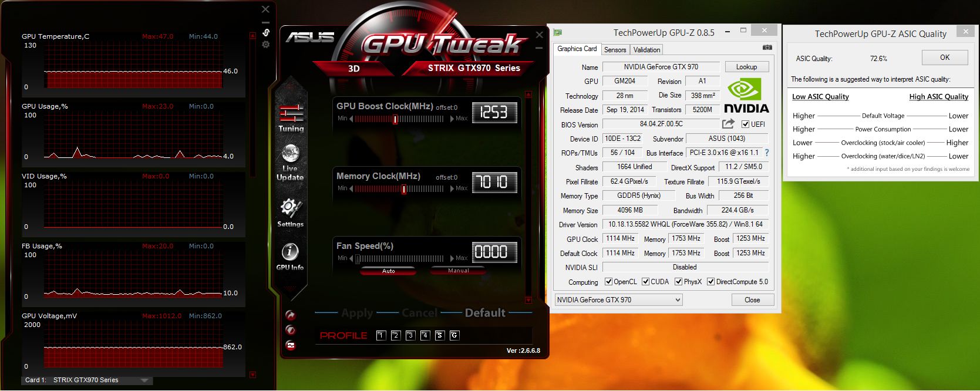The image size is (980, 391).
Task: Switch to the Validation tab
Action: (646, 50)
